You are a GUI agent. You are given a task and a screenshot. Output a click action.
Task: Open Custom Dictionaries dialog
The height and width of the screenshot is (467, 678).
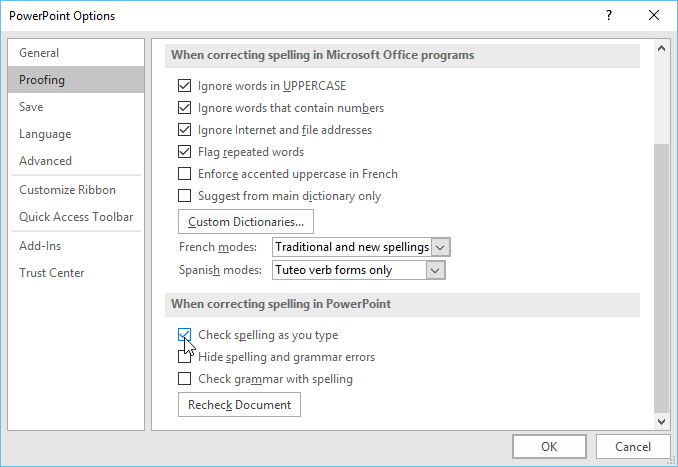tap(246, 222)
